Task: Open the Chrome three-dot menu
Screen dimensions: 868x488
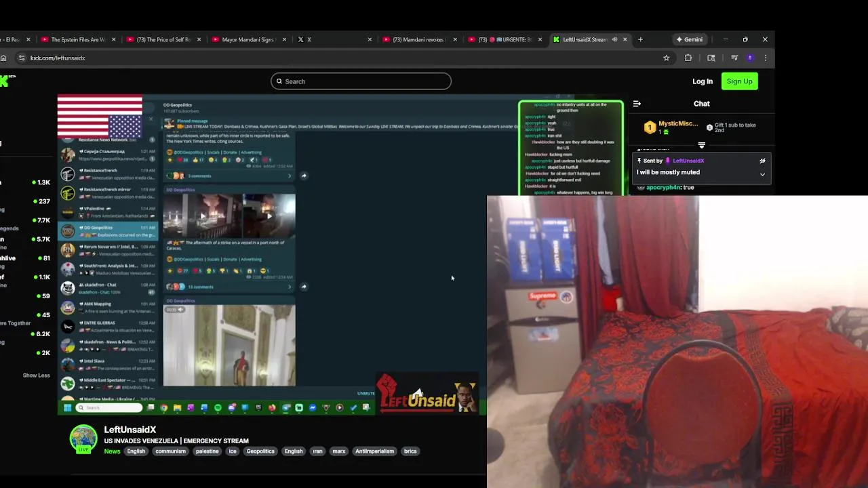Action: 766,58
